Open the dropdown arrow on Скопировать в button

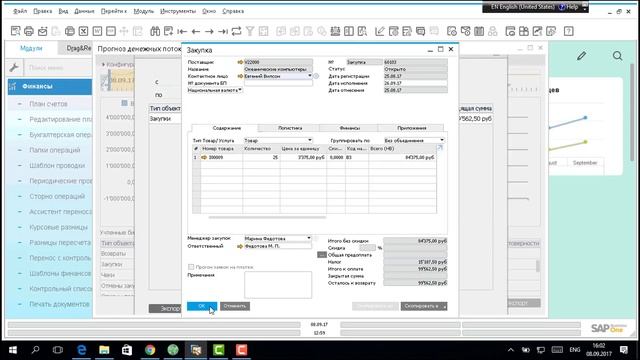click(444, 306)
